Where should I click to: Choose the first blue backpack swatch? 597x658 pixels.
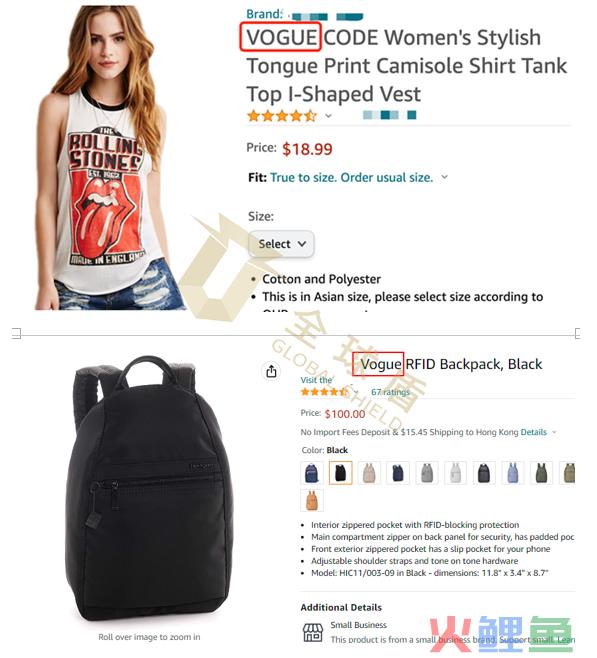(312, 473)
